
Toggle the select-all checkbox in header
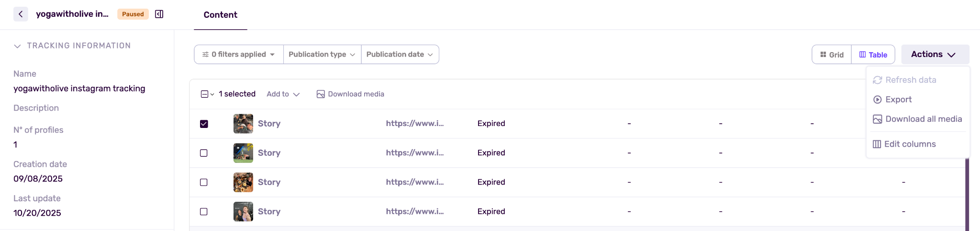coord(204,94)
